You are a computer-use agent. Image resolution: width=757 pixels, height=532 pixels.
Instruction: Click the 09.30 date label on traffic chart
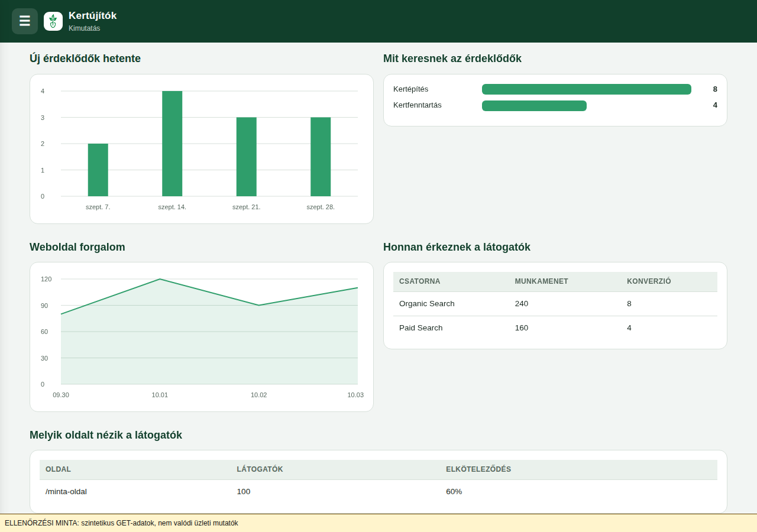coord(61,395)
